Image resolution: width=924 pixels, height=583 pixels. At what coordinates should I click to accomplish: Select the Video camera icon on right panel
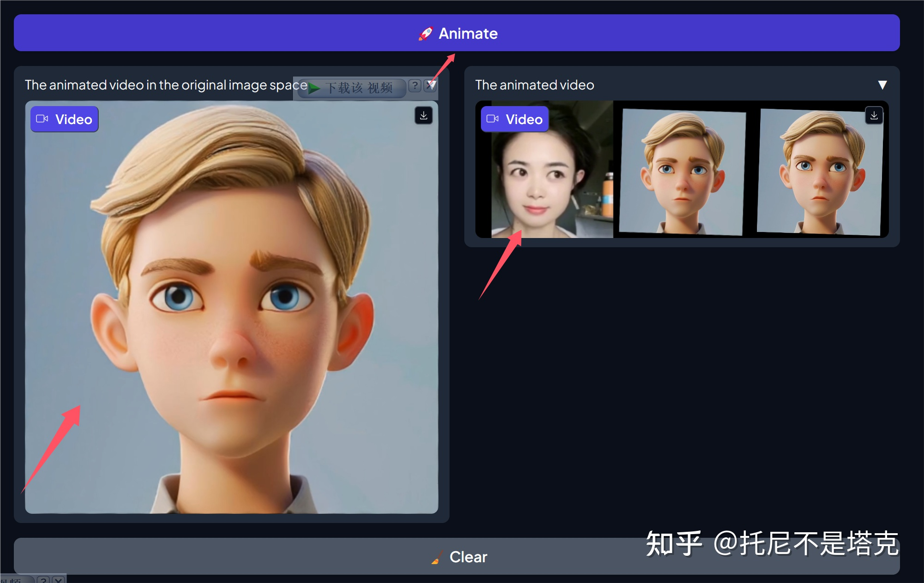492,119
